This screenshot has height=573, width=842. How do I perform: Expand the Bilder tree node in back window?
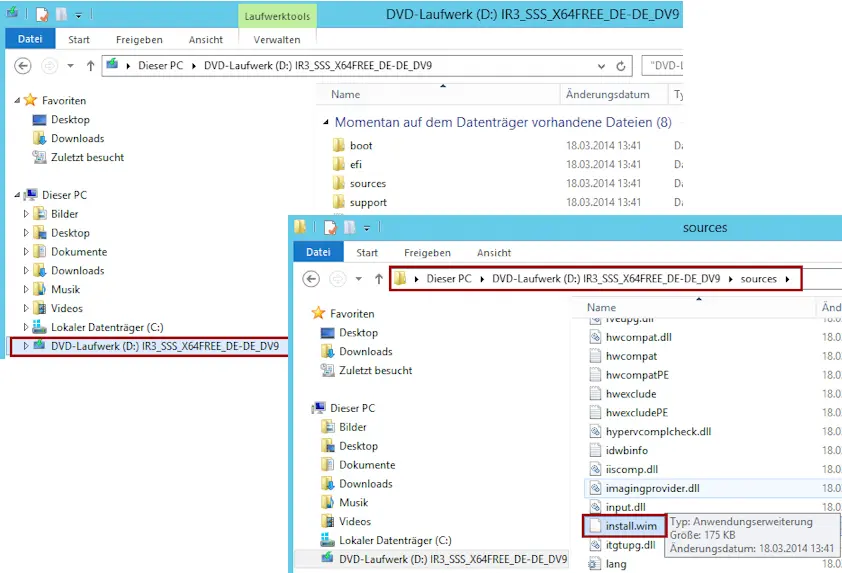tap(27, 214)
